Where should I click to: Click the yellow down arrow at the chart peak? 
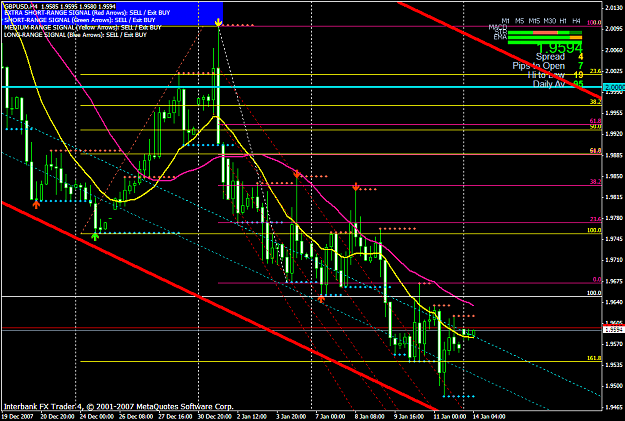click(x=218, y=22)
